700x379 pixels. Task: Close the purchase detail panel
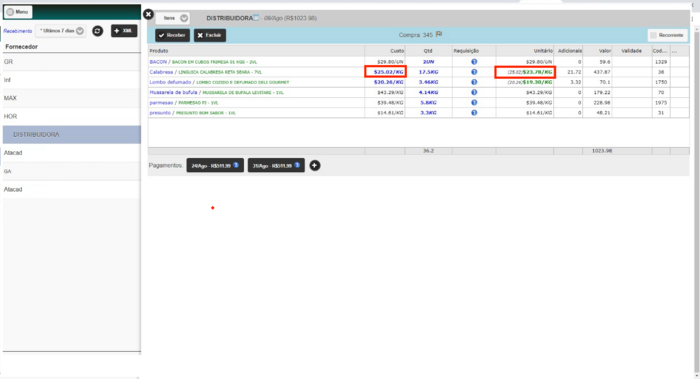point(149,14)
